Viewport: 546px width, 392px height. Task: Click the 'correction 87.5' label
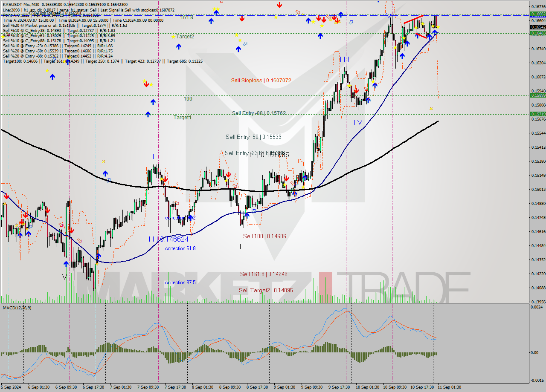pos(180,282)
